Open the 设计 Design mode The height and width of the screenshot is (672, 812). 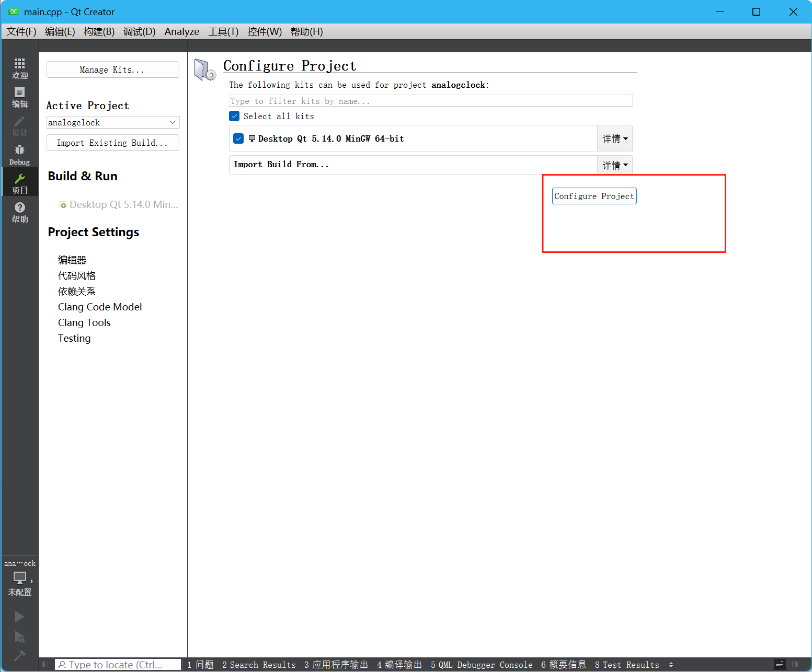coord(19,126)
